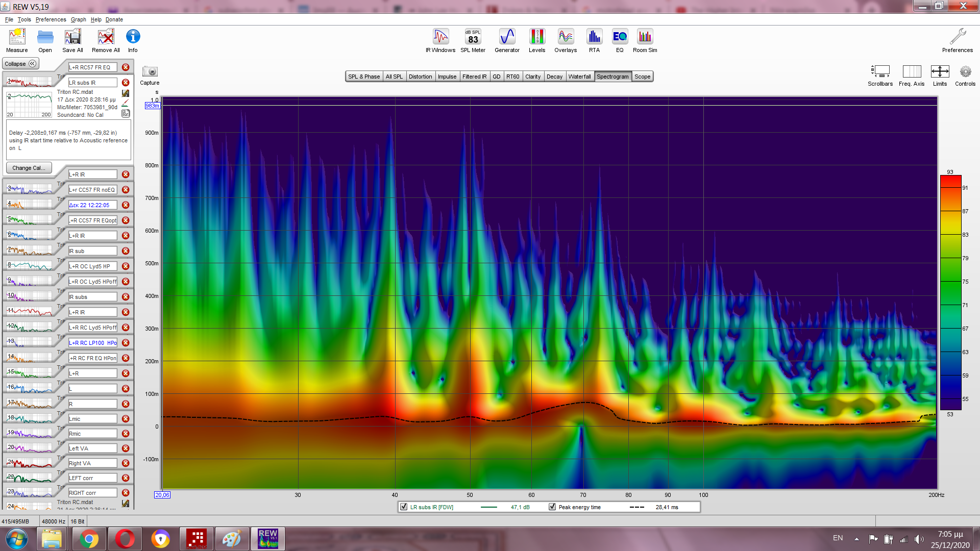
Task: Switch to Impulse tab
Action: click(x=447, y=77)
